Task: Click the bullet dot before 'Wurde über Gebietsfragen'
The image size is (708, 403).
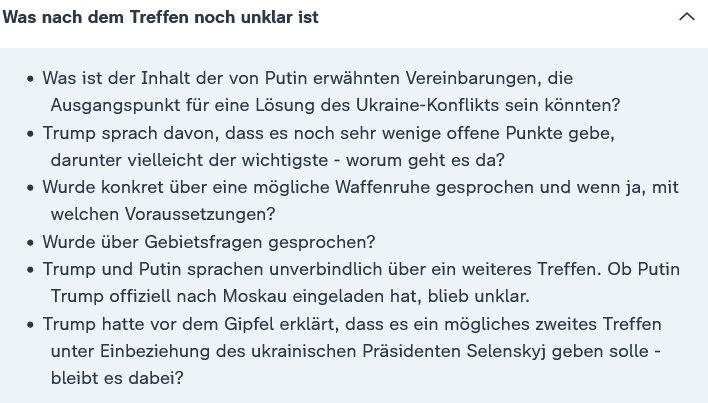Action: click(x=31, y=242)
